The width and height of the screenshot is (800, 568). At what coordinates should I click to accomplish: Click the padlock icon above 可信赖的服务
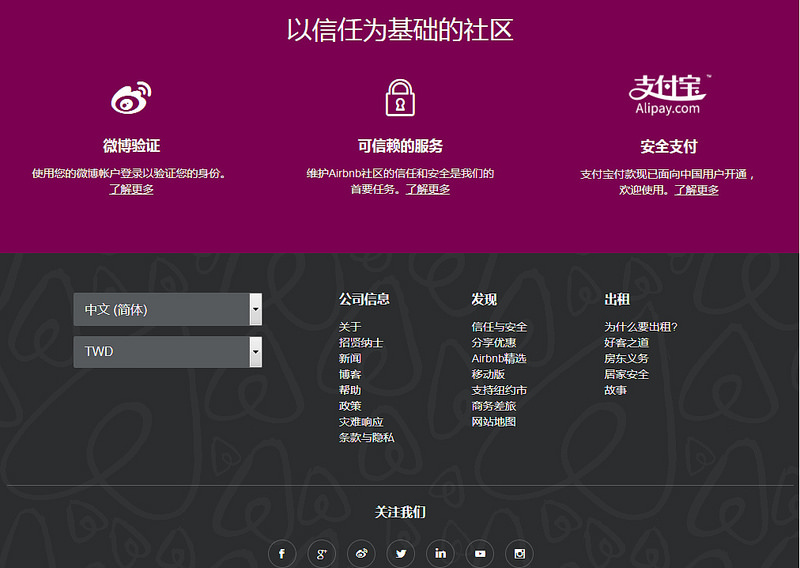(400, 97)
